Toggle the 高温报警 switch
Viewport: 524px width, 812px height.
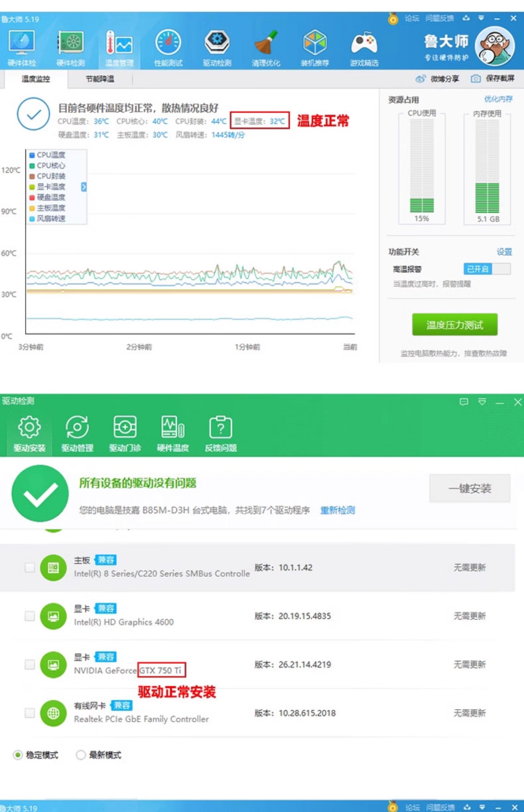pyautogui.click(x=487, y=269)
